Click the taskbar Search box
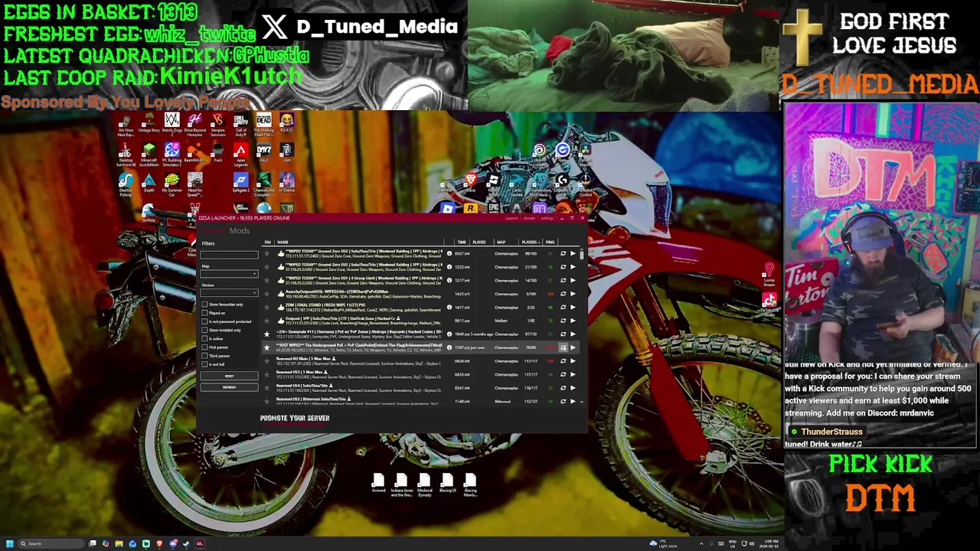 pos(51,543)
